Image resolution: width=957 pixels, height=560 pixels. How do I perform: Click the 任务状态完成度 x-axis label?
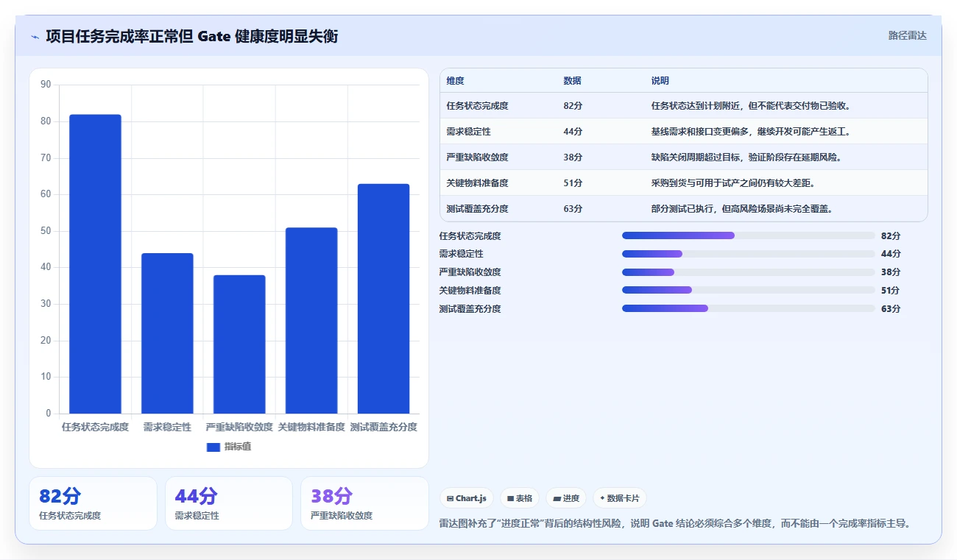(95, 427)
